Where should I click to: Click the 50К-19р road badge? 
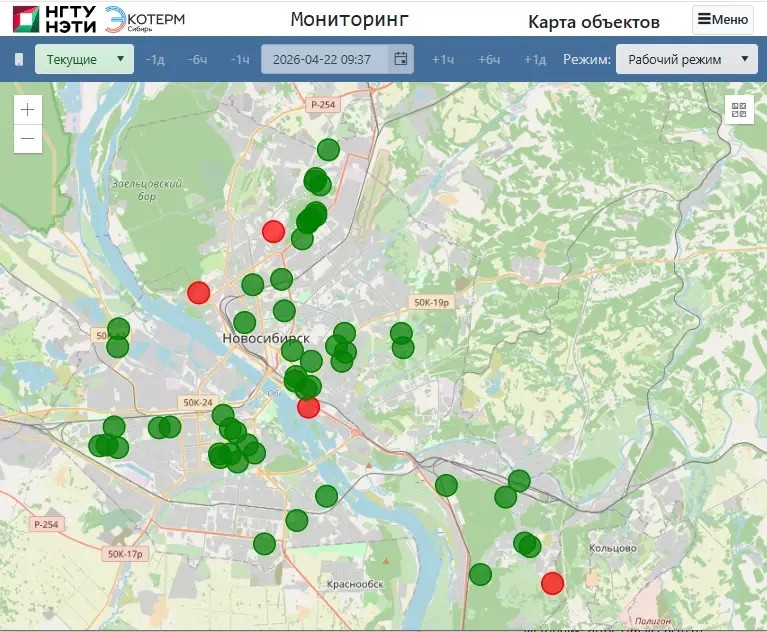(431, 302)
